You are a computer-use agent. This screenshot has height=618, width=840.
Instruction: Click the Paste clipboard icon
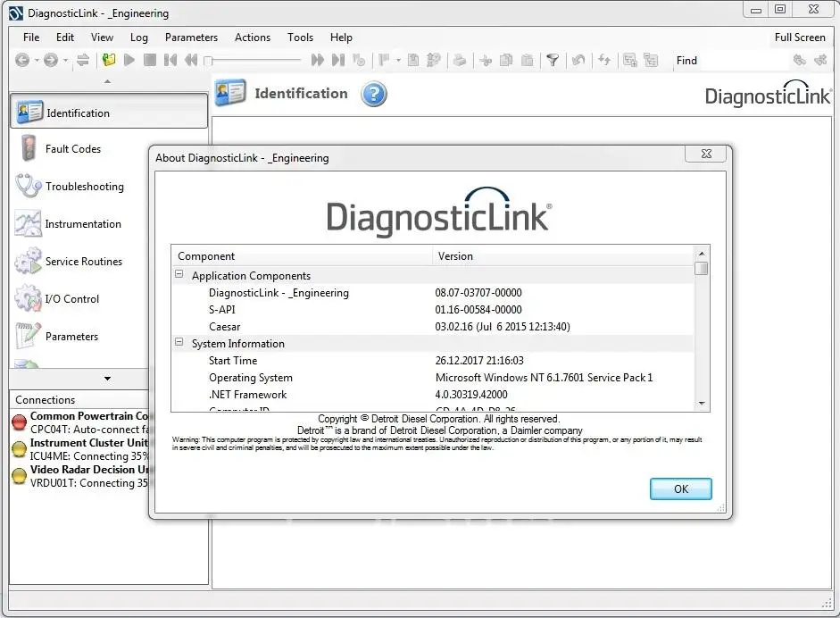528,60
